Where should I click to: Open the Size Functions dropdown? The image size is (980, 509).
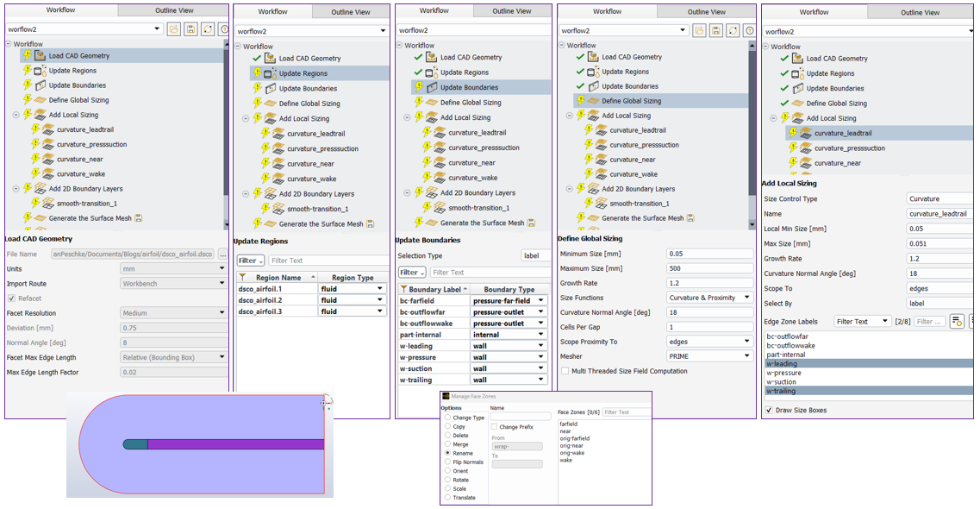tap(709, 298)
